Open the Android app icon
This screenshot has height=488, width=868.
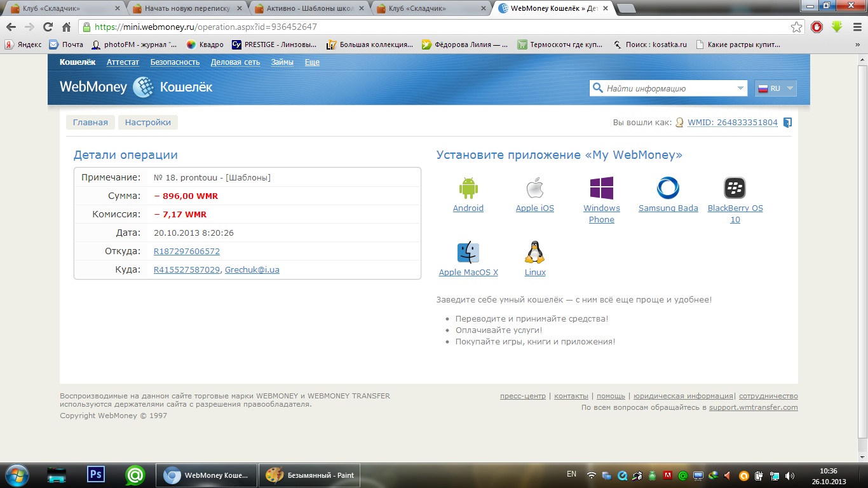468,188
